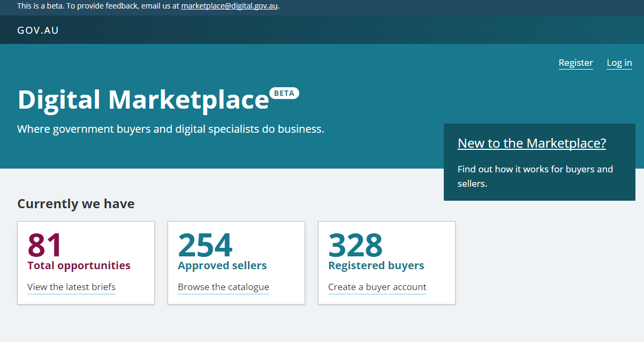Viewport: 644px width, 342px height.
Task: Open the marketplace@digital.gov.au email link
Action: (229, 6)
